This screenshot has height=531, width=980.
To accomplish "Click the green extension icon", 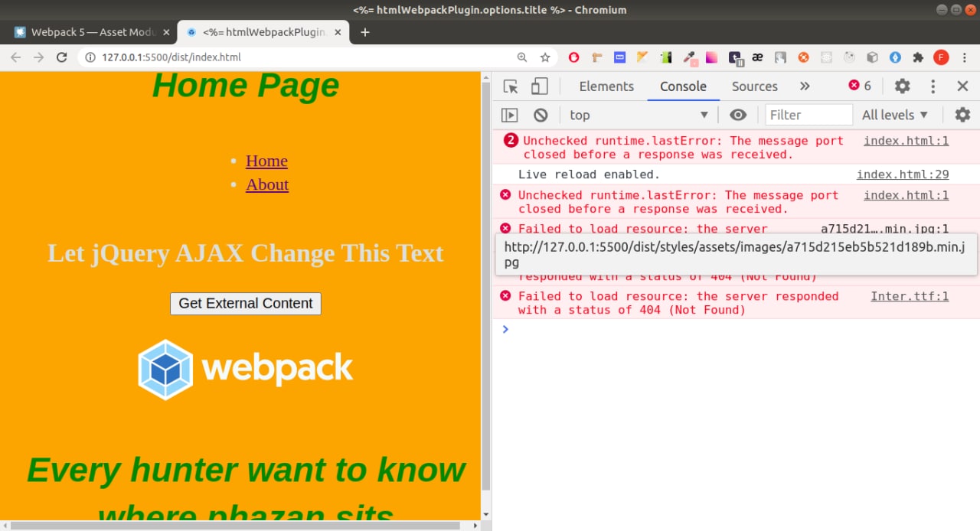I will point(666,57).
